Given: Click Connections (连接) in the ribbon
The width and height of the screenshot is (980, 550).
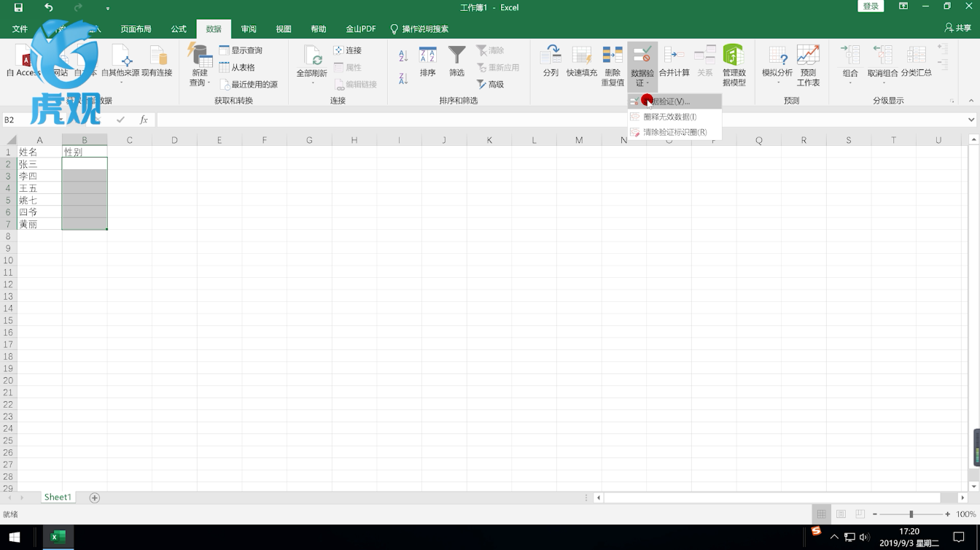Looking at the screenshot, I should (347, 50).
